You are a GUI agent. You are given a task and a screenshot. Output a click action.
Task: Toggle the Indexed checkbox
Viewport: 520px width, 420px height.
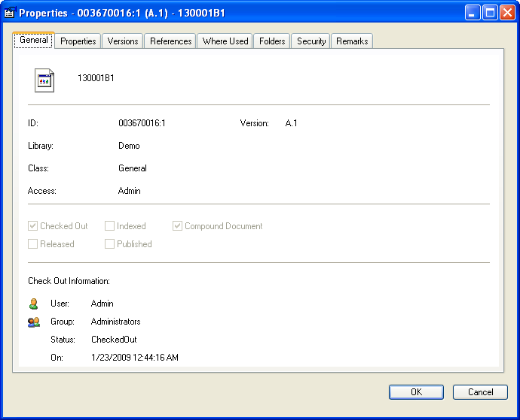pyautogui.click(x=109, y=226)
